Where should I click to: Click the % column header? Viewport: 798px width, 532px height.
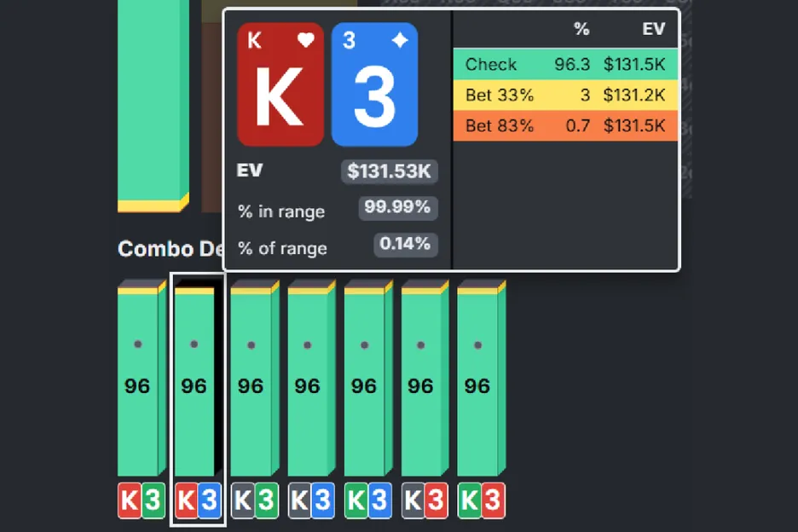[x=581, y=29]
